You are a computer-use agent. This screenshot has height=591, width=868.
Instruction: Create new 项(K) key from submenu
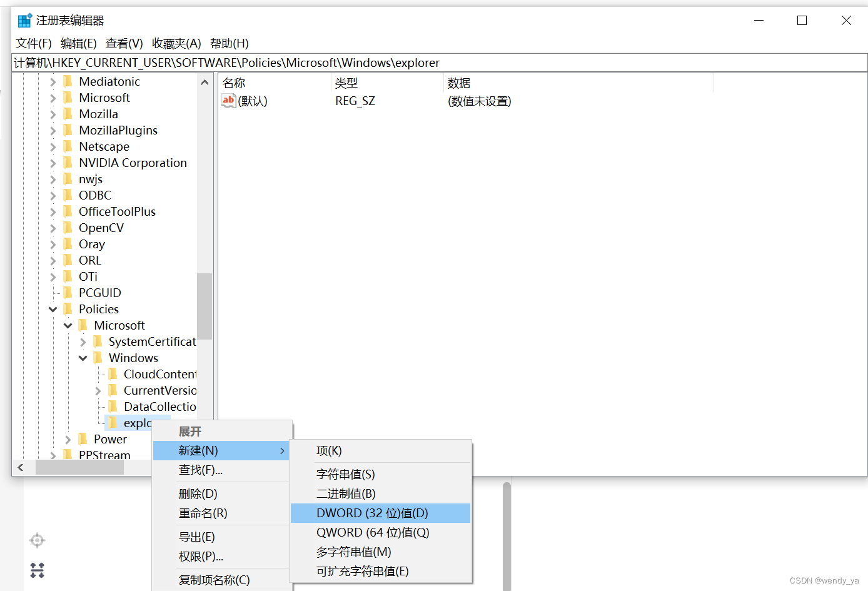tap(381, 451)
